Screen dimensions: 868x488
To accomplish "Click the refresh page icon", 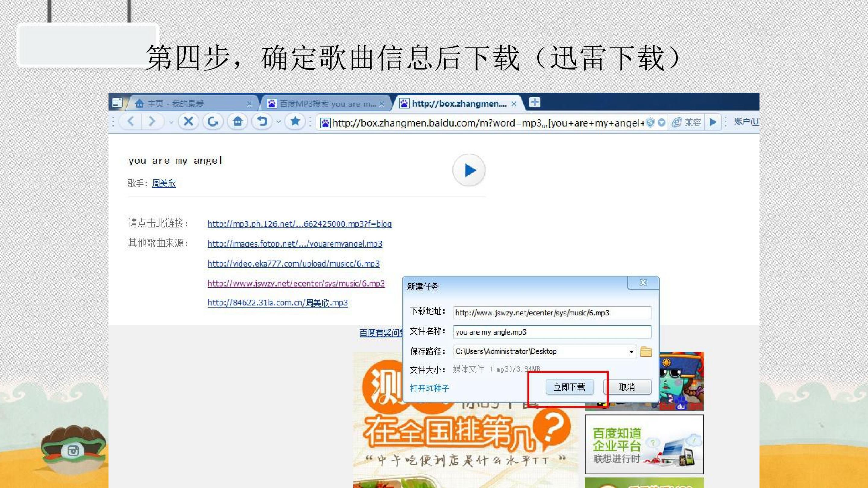I will pos(212,121).
